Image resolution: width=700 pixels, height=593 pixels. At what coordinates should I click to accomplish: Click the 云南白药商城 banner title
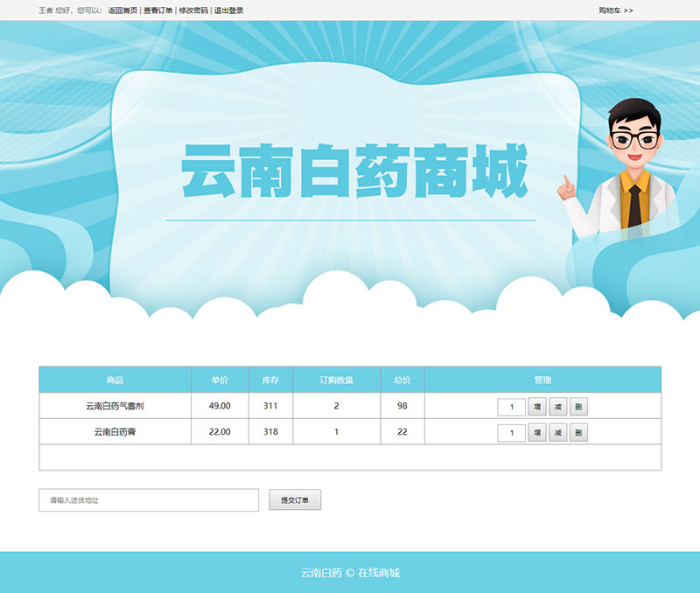click(354, 173)
